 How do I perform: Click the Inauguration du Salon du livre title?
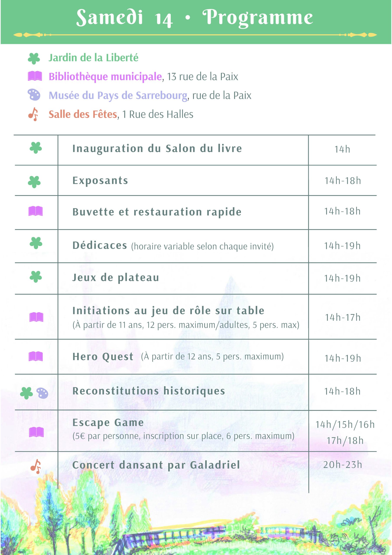157,149
